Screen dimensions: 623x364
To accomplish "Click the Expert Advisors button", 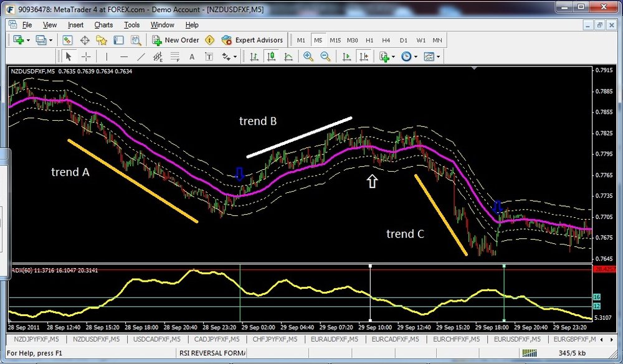I will coord(252,40).
